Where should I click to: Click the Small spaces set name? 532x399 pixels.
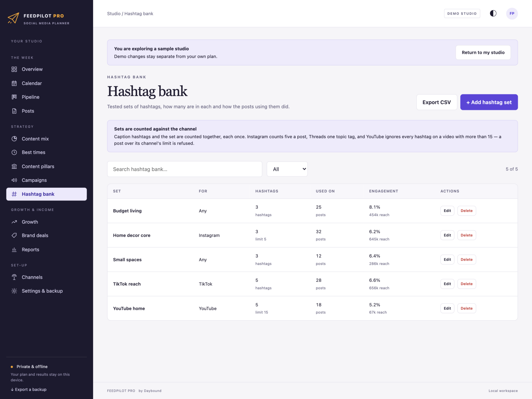click(x=127, y=260)
